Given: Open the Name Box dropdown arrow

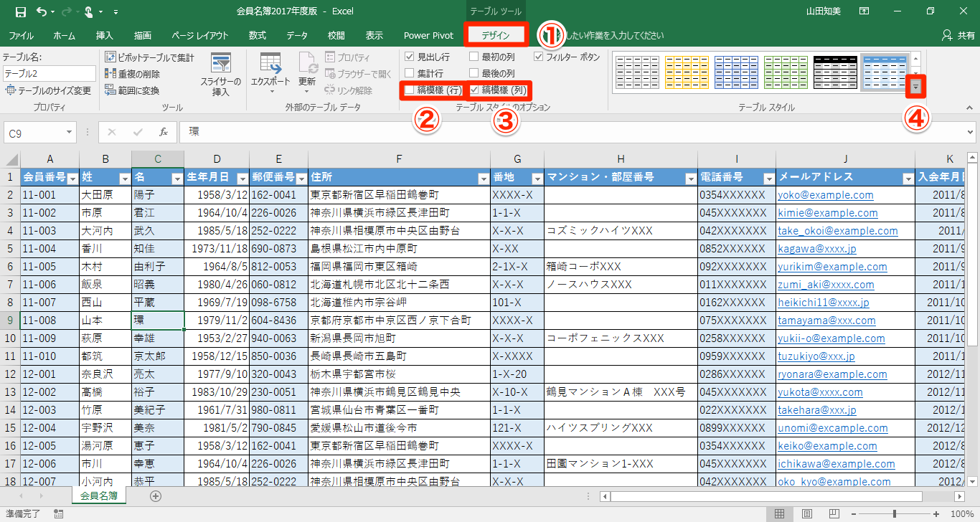Looking at the screenshot, I should [x=69, y=133].
